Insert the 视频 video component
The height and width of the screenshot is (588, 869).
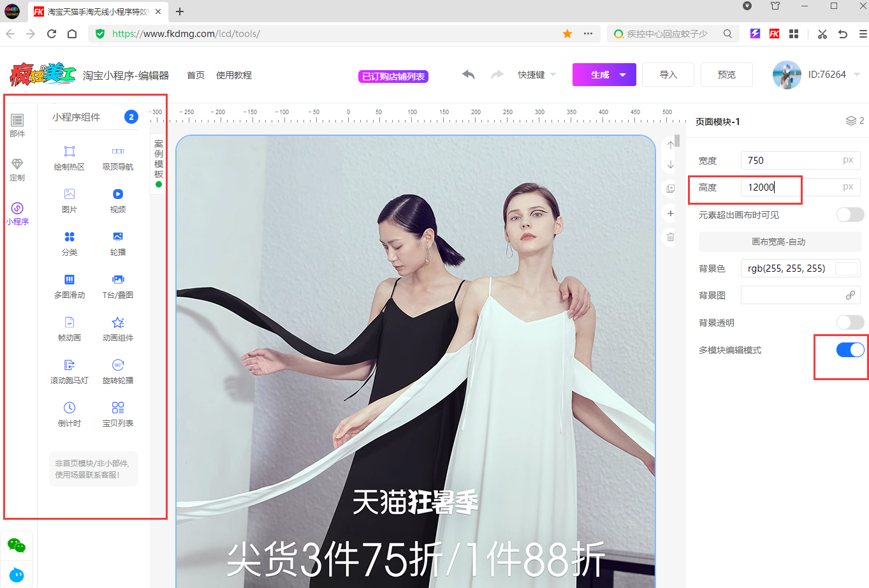[118, 200]
